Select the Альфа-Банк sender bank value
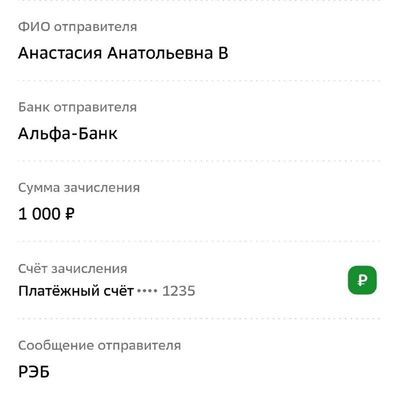Viewport: 400px width, 396px height. tap(68, 134)
